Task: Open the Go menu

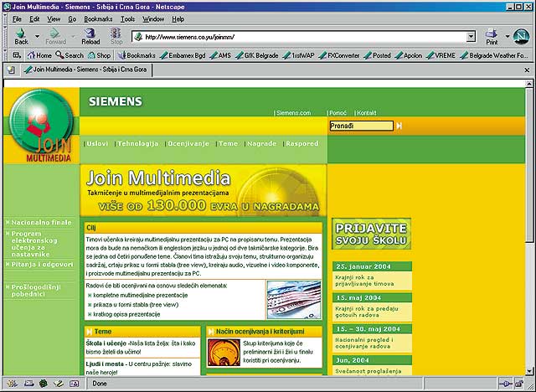Action: [72, 19]
